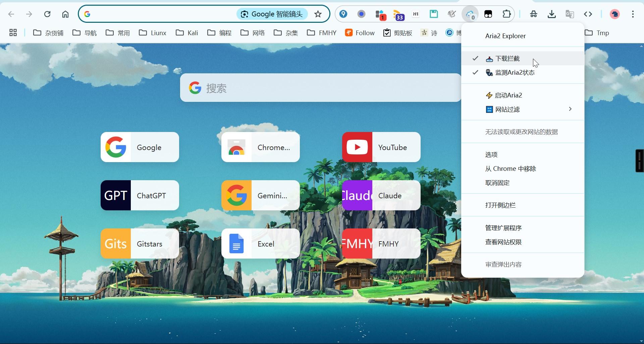
Task: Open the browser Extensions puzzle icon
Action: coord(507,14)
